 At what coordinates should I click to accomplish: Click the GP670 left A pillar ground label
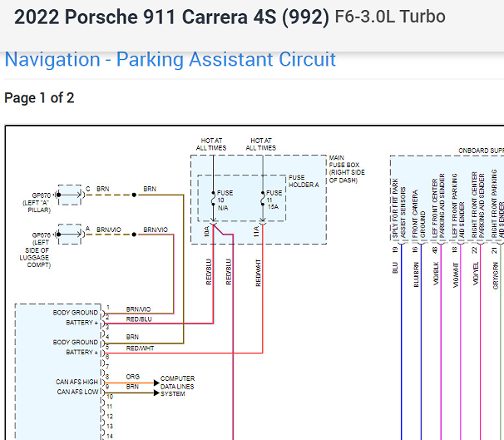(x=37, y=203)
